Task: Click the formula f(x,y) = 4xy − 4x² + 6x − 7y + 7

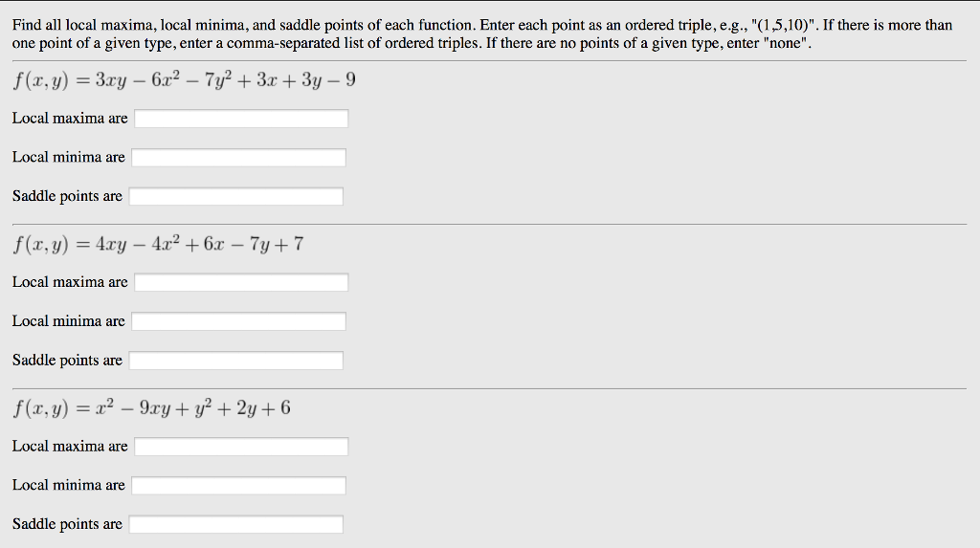Action: (158, 245)
